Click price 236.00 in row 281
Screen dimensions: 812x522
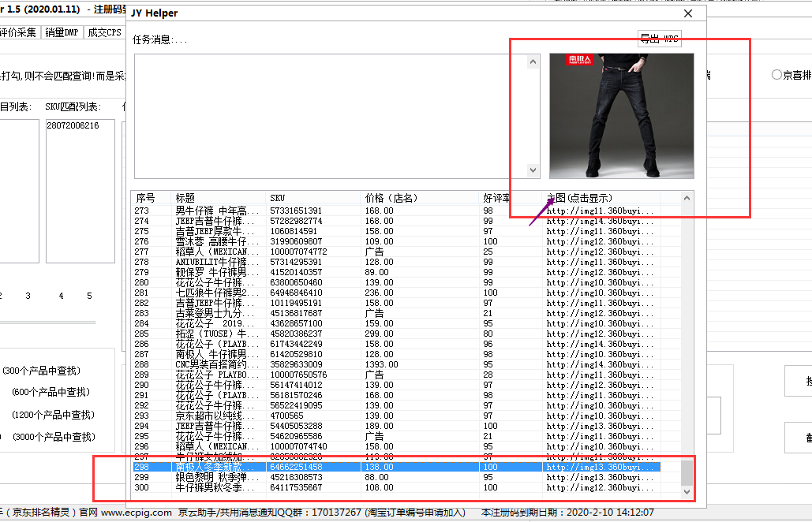pos(379,293)
